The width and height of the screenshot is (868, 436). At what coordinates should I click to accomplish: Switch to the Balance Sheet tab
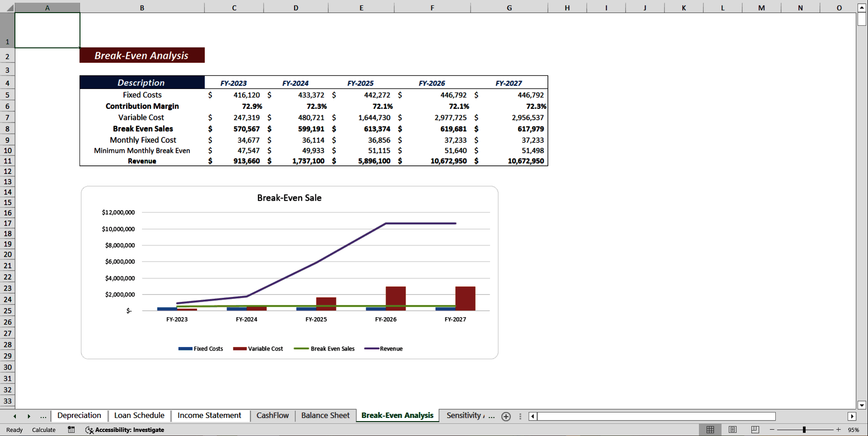point(325,415)
